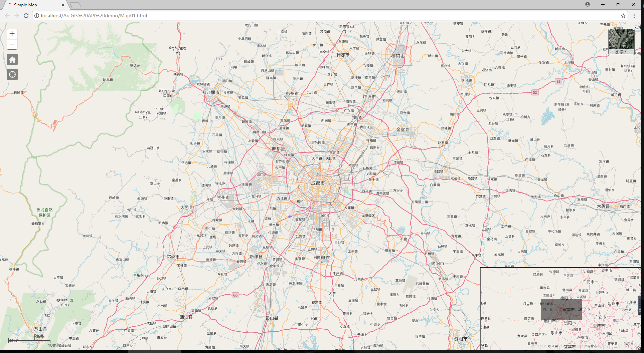Reload the Map01.html page
644x353 pixels.
(26, 16)
